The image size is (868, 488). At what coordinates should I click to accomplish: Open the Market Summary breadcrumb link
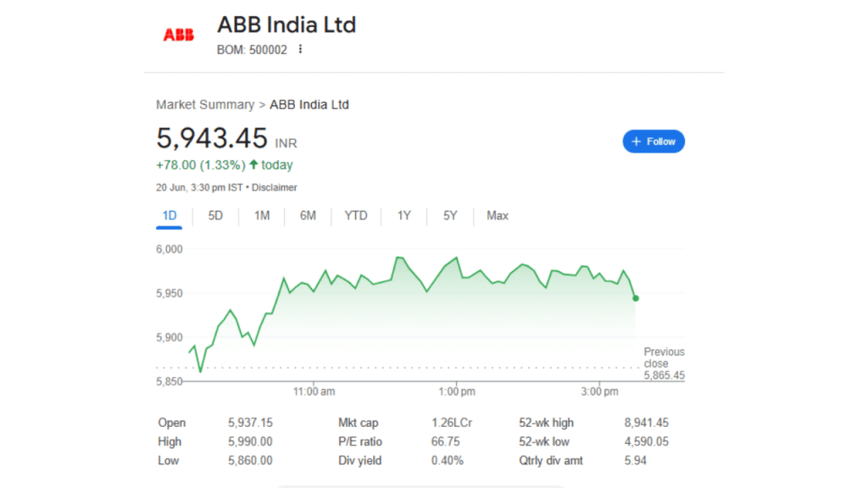[205, 104]
